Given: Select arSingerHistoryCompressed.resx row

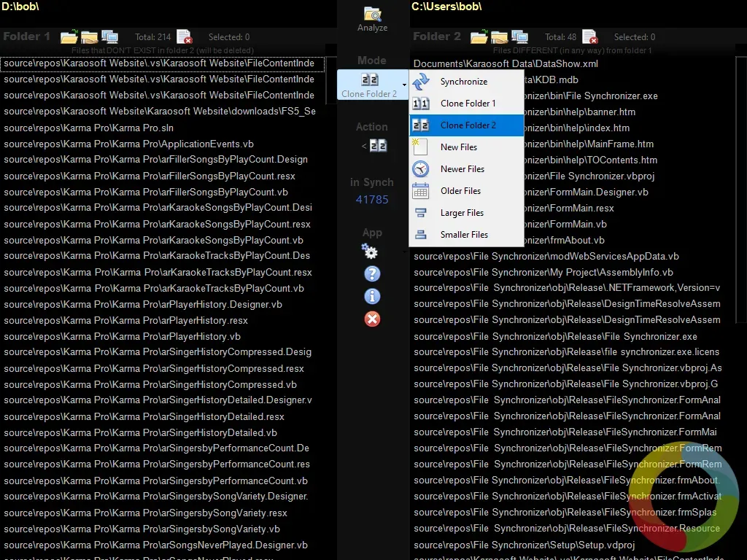Looking at the screenshot, I should coord(162,368).
